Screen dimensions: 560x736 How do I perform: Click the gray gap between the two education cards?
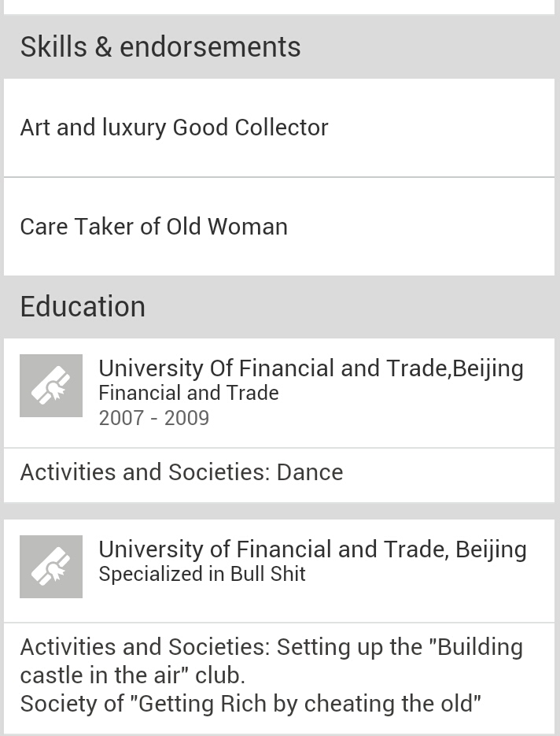[x=279, y=511]
